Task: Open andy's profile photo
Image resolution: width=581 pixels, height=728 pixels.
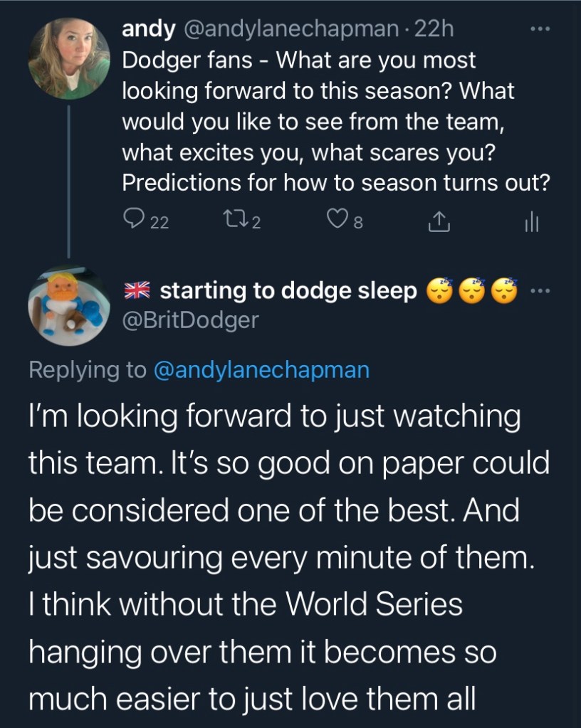Action: tap(68, 58)
